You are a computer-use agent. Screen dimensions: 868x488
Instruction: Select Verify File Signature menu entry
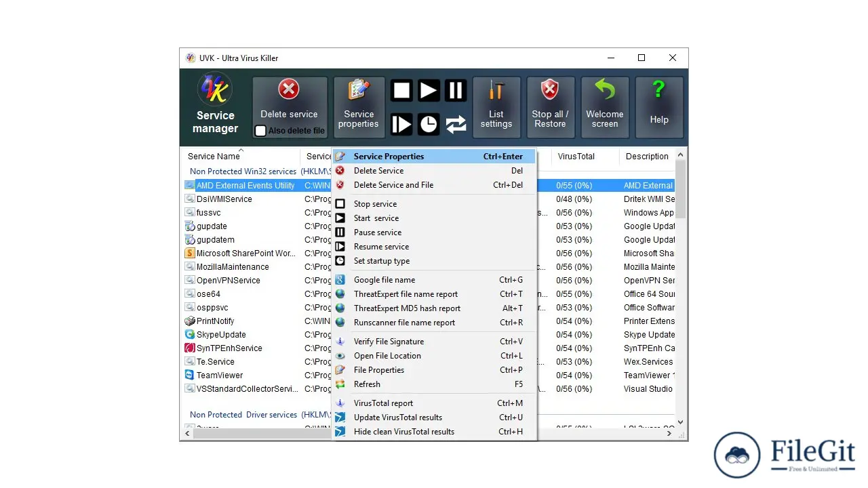(x=434, y=342)
